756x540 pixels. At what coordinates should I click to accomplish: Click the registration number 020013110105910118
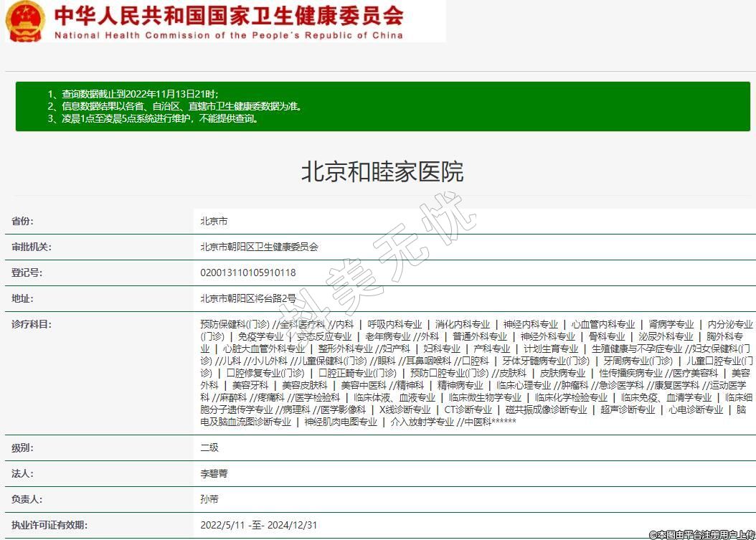click(x=247, y=273)
